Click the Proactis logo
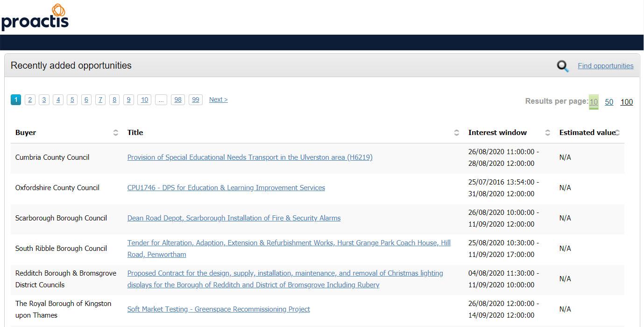Image resolution: width=644 pixels, height=327 pixels. tap(35, 17)
